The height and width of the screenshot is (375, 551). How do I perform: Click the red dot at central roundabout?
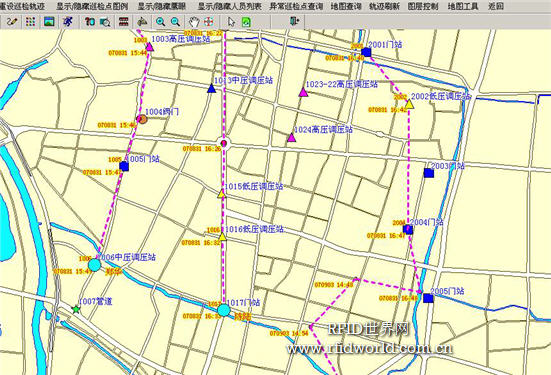[x=223, y=143]
